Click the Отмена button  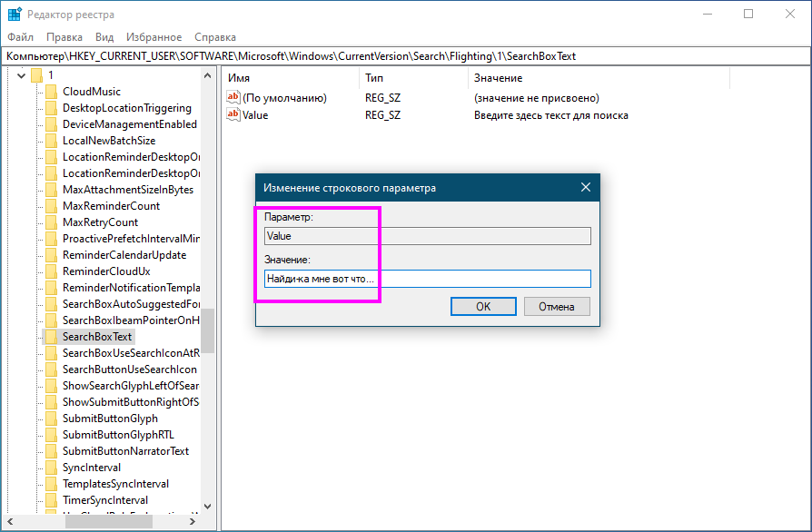pyautogui.click(x=557, y=306)
